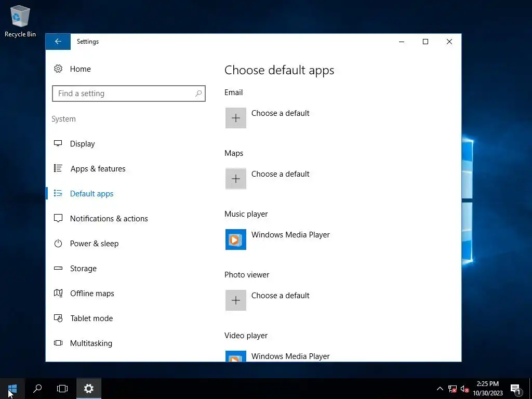Open Offline maps page
This screenshot has width=532, height=399.
92,293
